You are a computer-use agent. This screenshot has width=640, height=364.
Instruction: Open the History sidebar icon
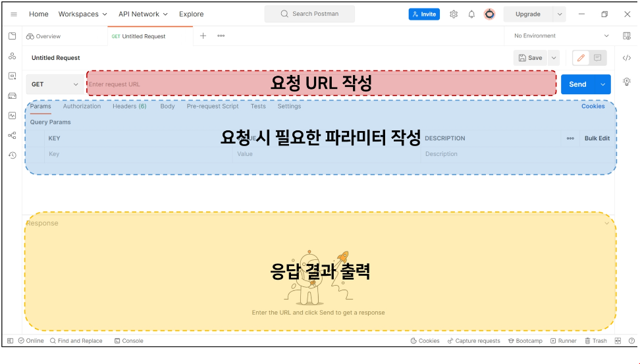point(13,155)
